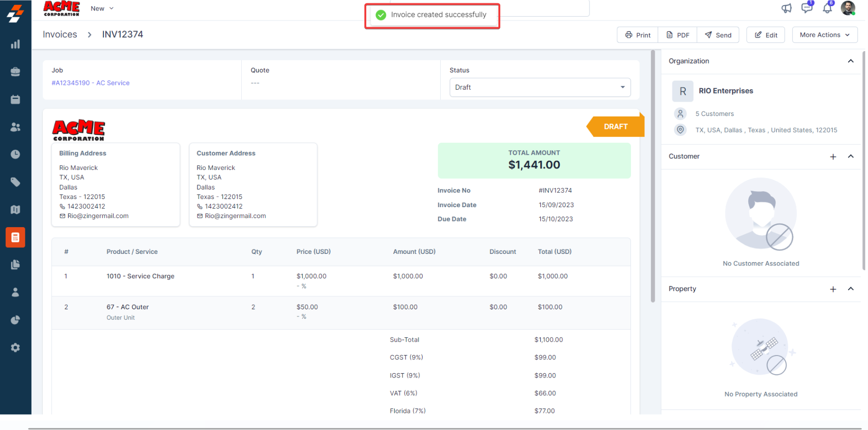Open the briefcase jobs icon in sidebar
Image resolution: width=868 pixels, height=430 pixels.
15,72
